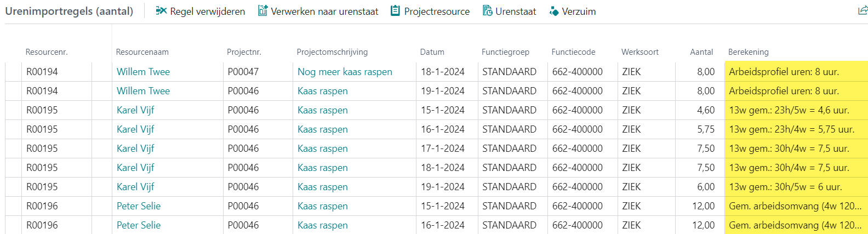Viewport: 868px width, 234px height.
Task: Open the Willem Twee link on 18-1-2024
Action: pyautogui.click(x=143, y=72)
